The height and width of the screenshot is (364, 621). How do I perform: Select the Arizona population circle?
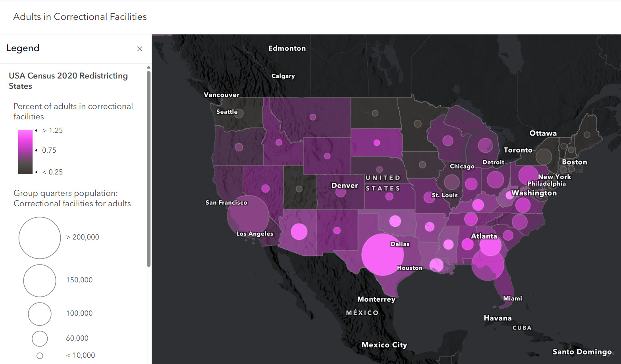(299, 232)
